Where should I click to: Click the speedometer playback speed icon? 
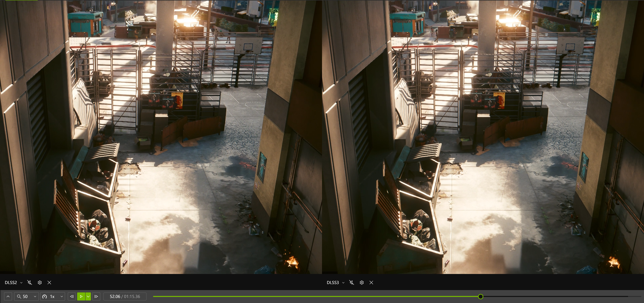click(x=45, y=296)
